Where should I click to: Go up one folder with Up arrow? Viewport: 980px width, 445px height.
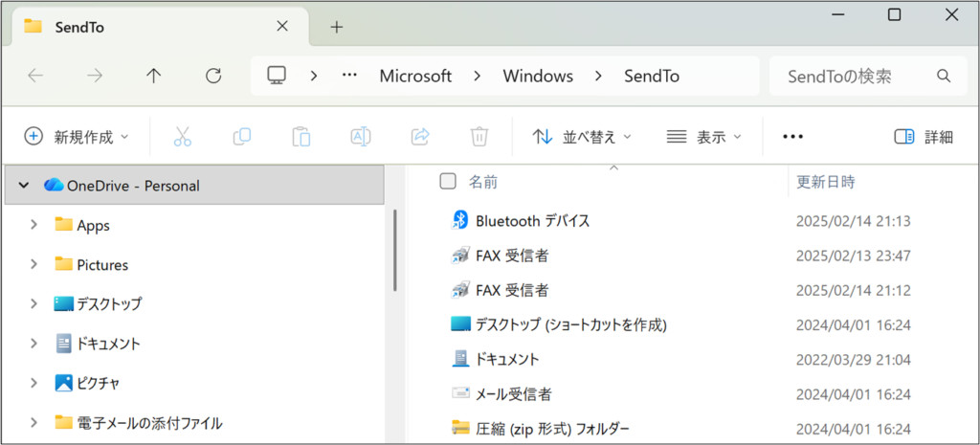click(153, 76)
